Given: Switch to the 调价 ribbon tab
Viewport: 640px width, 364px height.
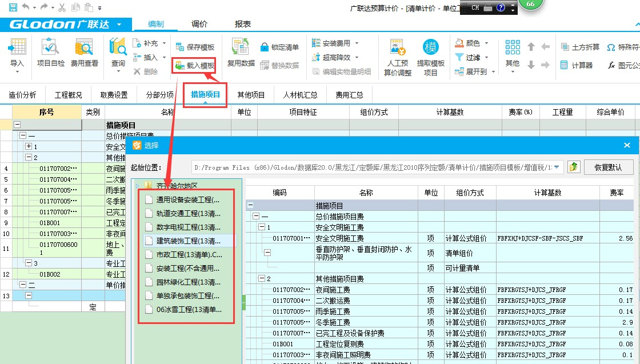Looking at the screenshot, I should coord(199,24).
